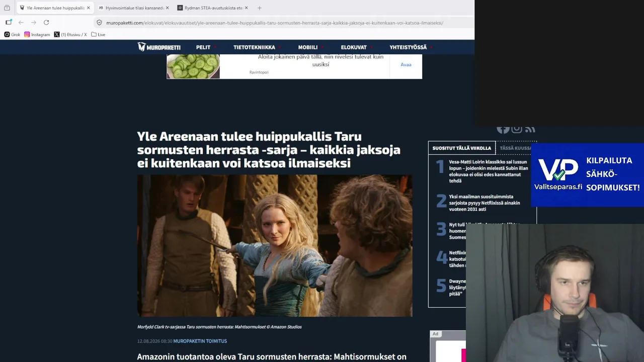Click the image caption crediting Amazon Studios
The height and width of the screenshot is (362, 644).
tap(219, 327)
